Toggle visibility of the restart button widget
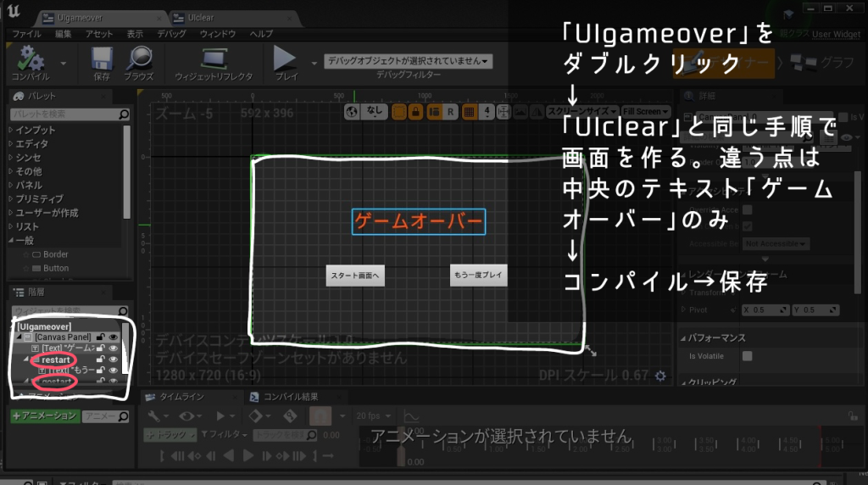The image size is (868, 485). pos(113,360)
